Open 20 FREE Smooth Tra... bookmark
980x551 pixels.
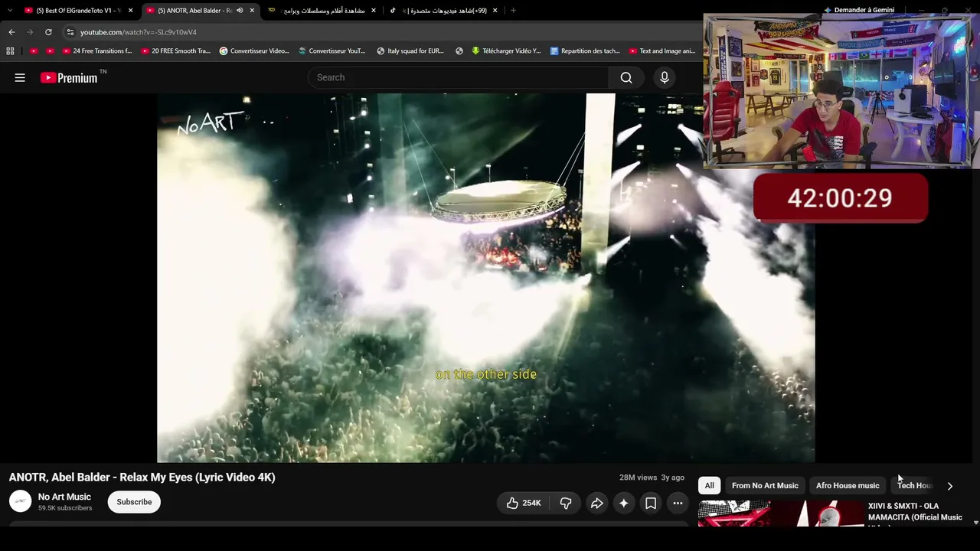click(176, 51)
